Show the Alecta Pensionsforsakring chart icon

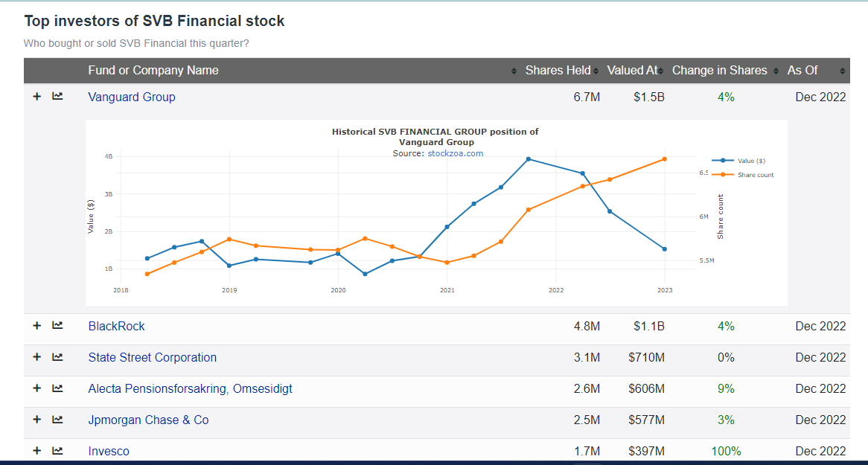point(57,388)
